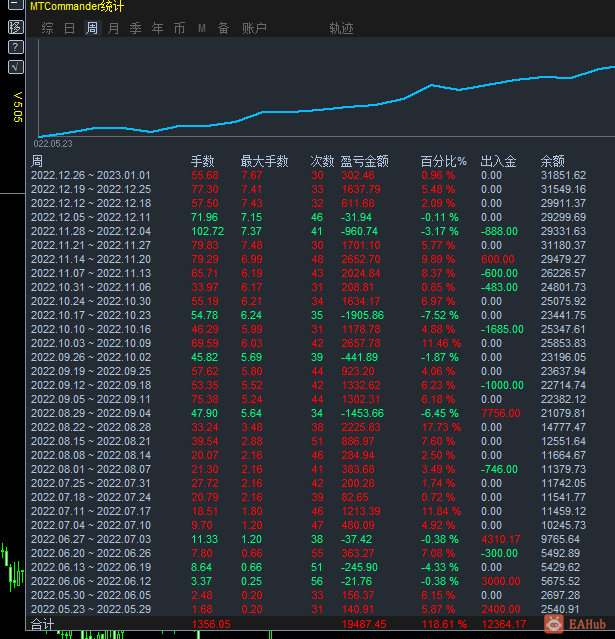Click the lots value 102.72
The image size is (615, 639).
click(207, 231)
